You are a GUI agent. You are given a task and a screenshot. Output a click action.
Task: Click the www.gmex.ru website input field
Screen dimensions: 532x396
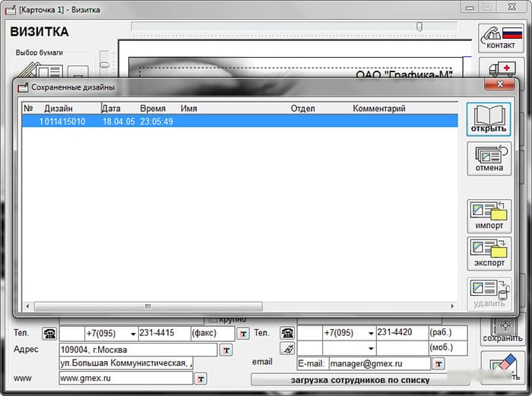click(x=125, y=378)
